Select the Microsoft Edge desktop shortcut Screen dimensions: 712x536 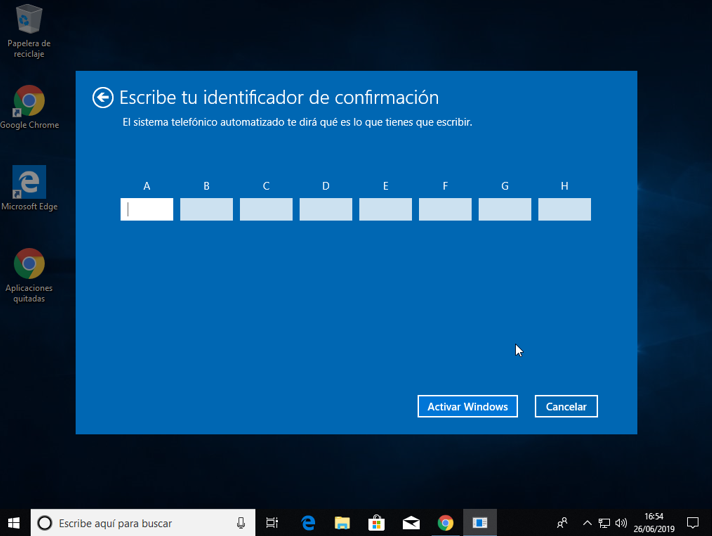(x=29, y=189)
